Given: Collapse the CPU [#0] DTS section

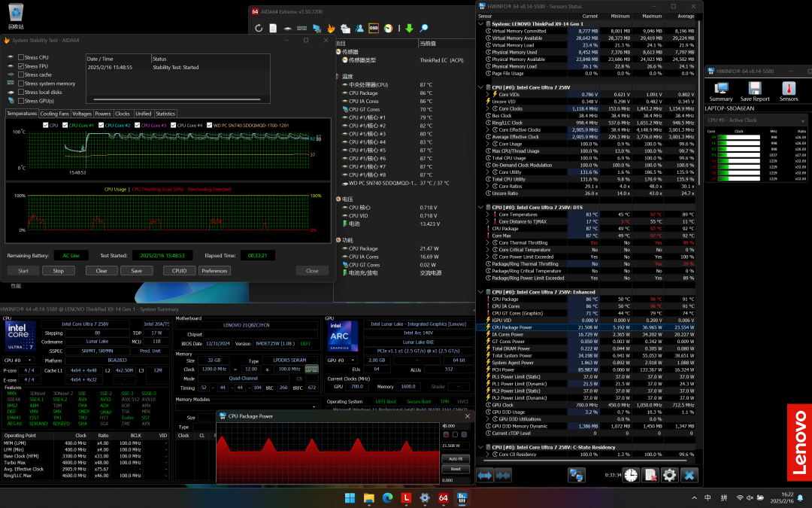Looking at the screenshot, I should pyautogui.click(x=480, y=208).
